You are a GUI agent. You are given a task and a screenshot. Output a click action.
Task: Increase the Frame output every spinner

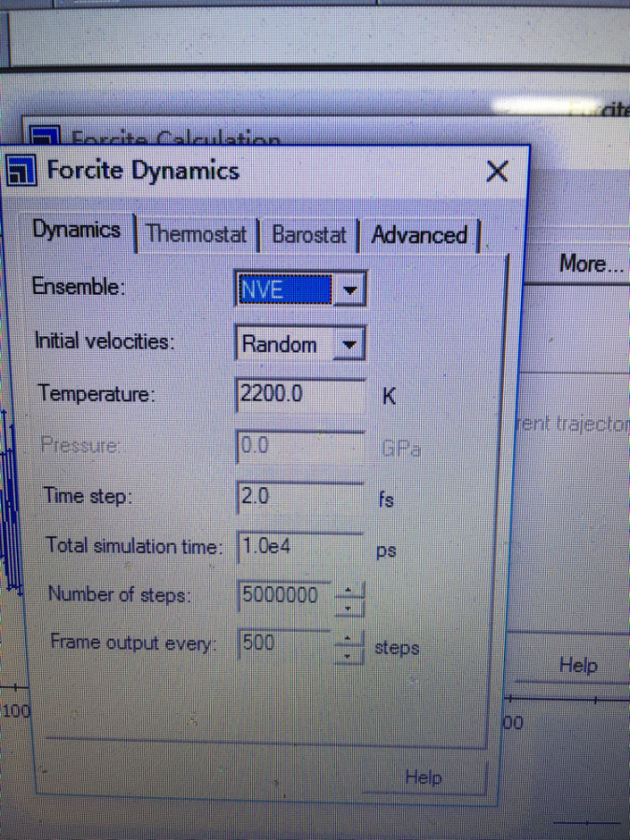349,638
